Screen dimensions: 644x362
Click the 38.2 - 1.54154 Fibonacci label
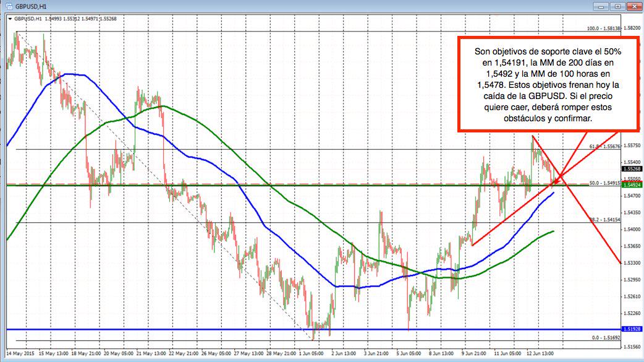pos(604,220)
